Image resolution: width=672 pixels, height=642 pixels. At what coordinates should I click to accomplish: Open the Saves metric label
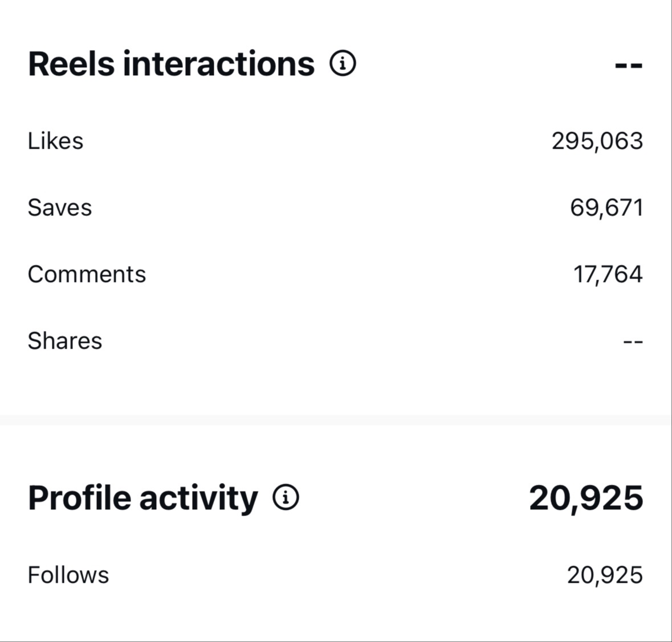tap(59, 207)
